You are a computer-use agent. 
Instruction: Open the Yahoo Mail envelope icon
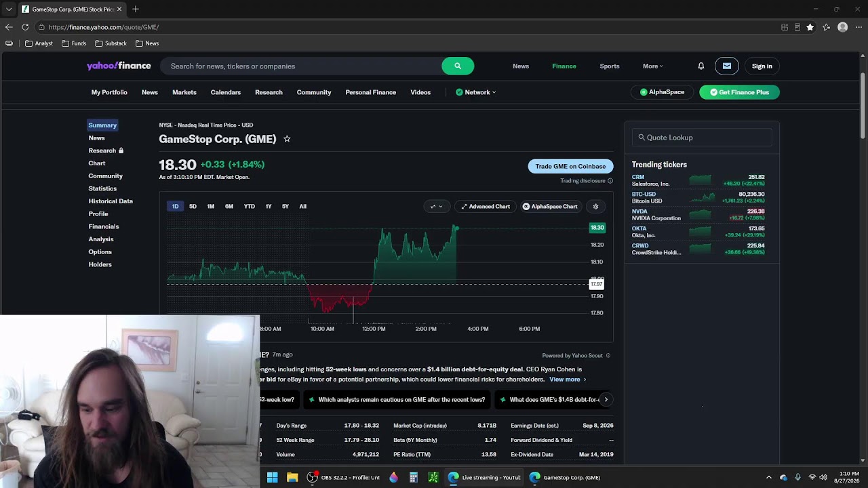coord(727,66)
